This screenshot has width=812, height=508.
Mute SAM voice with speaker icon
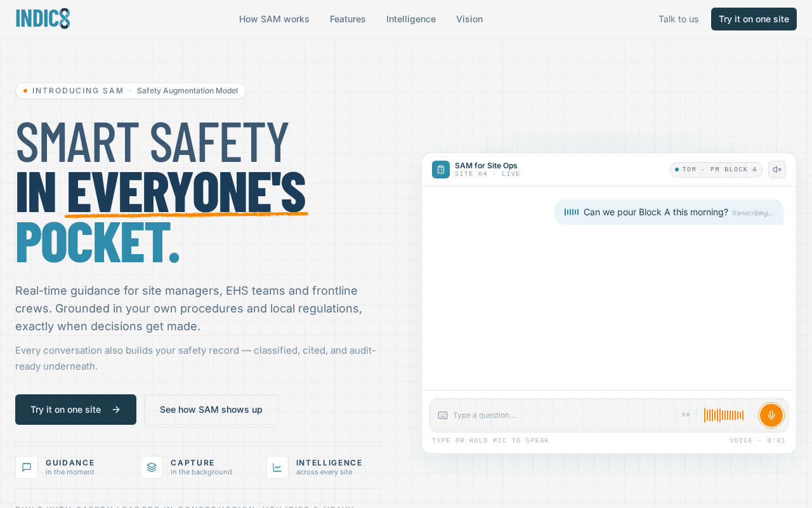point(777,170)
